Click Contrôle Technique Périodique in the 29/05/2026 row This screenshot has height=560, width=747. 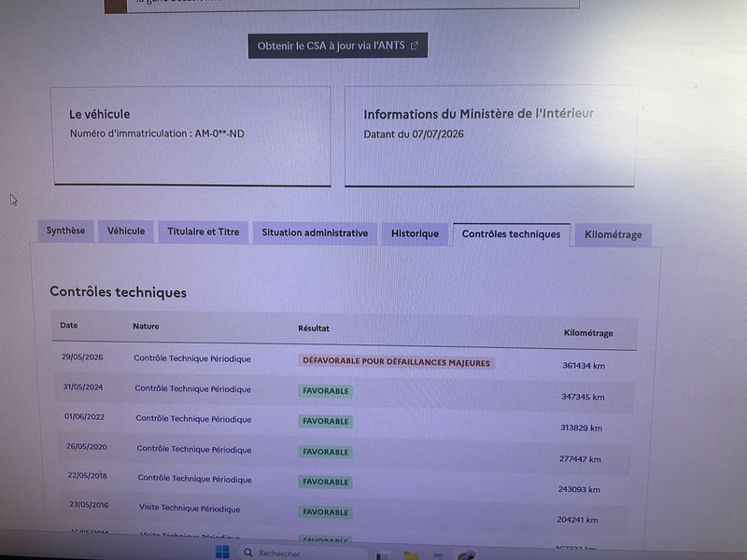pos(192,358)
